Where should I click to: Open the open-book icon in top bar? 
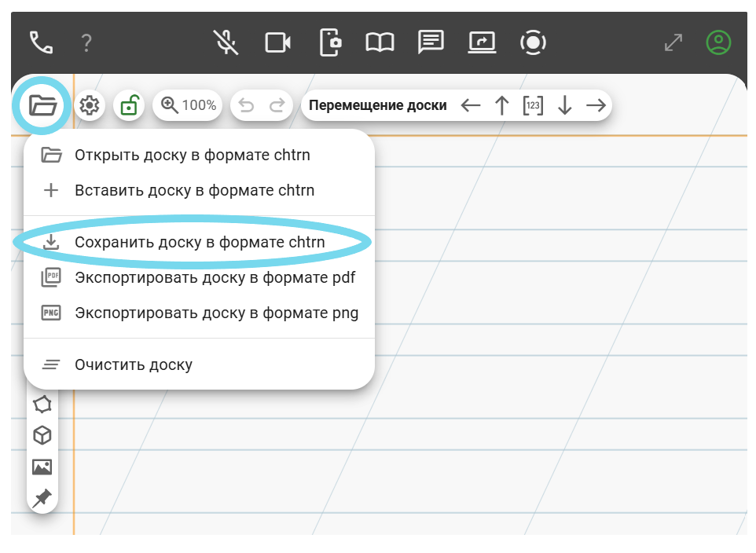pos(380,42)
